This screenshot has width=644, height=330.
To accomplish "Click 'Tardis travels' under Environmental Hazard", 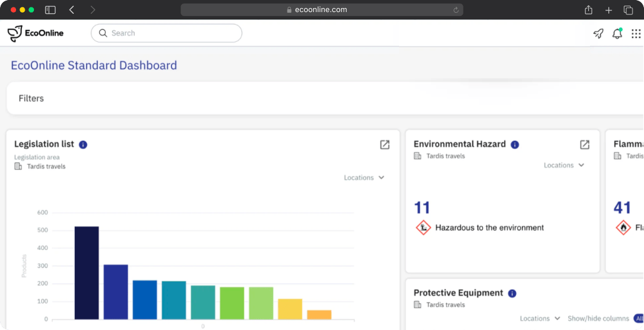I will tap(446, 156).
